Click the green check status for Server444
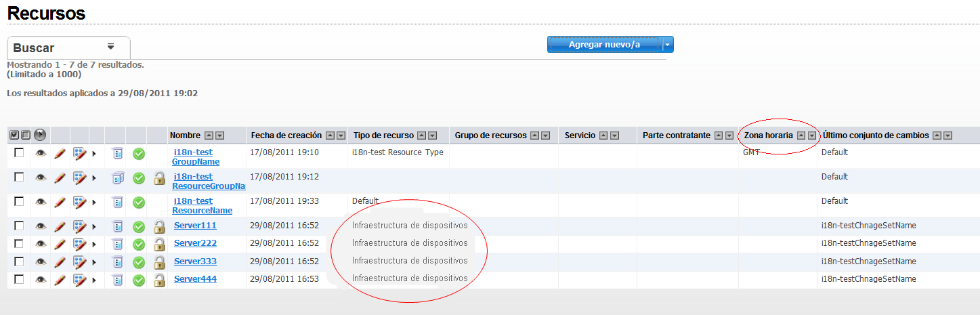The height and width of the screenshot is (315, 980). tap(139, 279)
